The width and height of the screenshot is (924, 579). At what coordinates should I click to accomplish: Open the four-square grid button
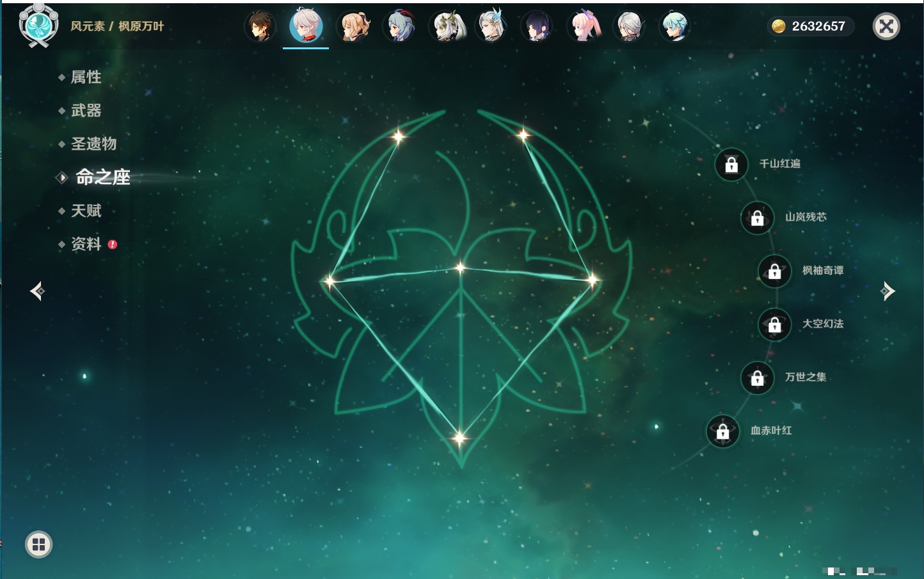point(38,544)
